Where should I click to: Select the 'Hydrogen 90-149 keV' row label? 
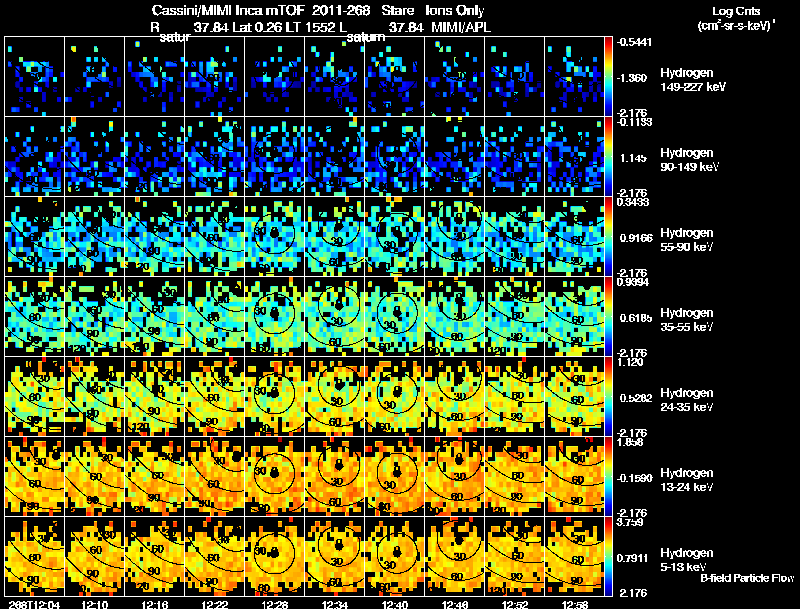690,160
